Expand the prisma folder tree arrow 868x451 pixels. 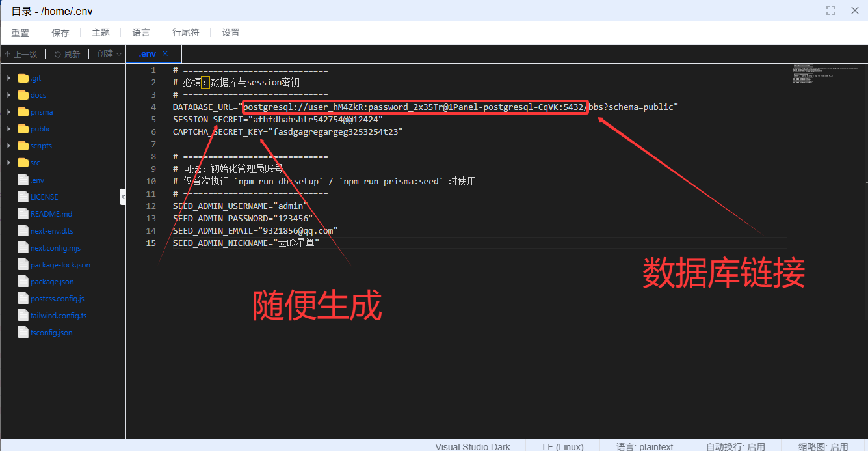tap(8, 112)
